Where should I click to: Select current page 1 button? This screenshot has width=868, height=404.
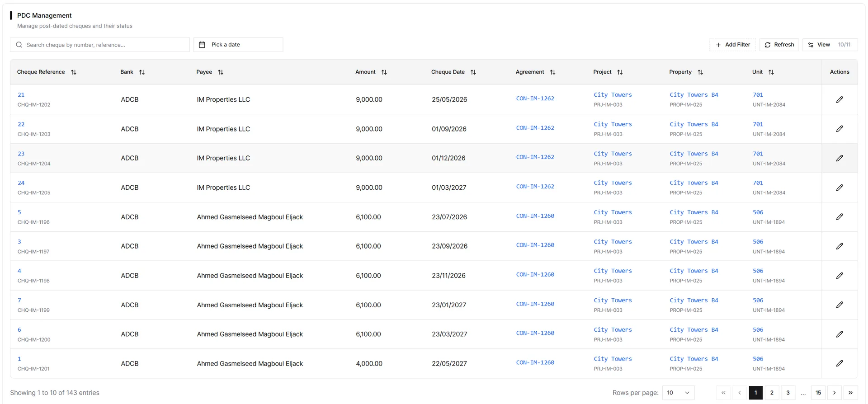pos(756,393)
